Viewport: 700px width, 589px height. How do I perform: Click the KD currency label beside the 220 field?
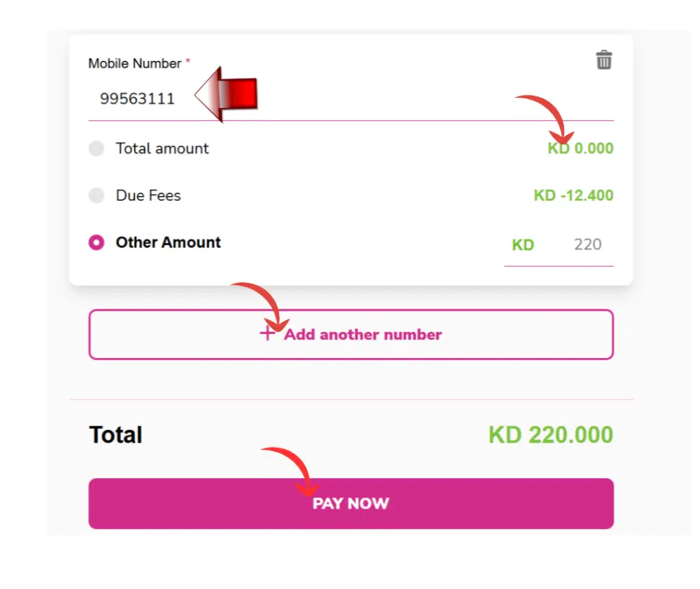pos(523,245)
